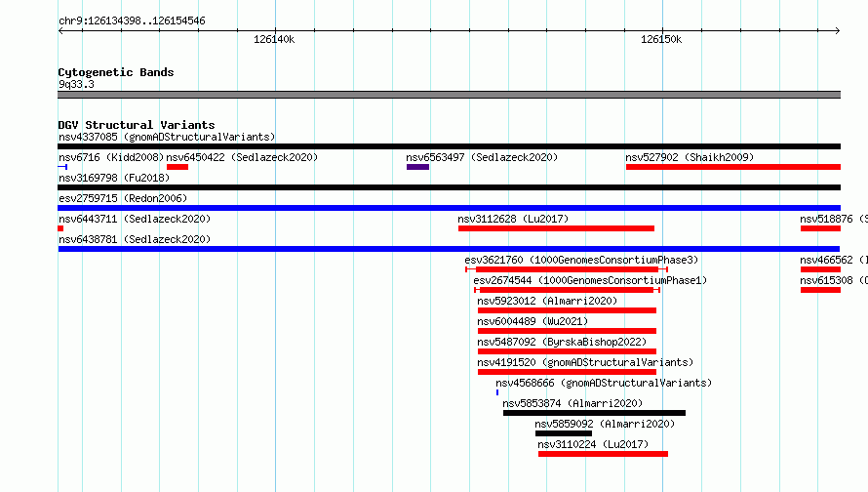This screenshot has width=868, height=492.
Task: Select the red bar for nsv4191520
Action: click(567, 372)
